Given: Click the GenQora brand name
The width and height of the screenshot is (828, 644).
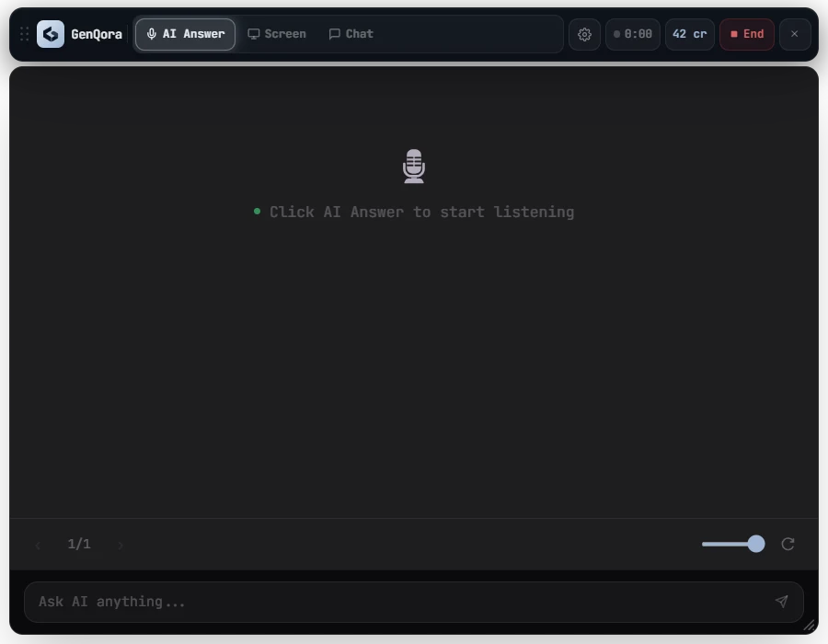Looking at the screenshot, I should click(x=97, y=34).
